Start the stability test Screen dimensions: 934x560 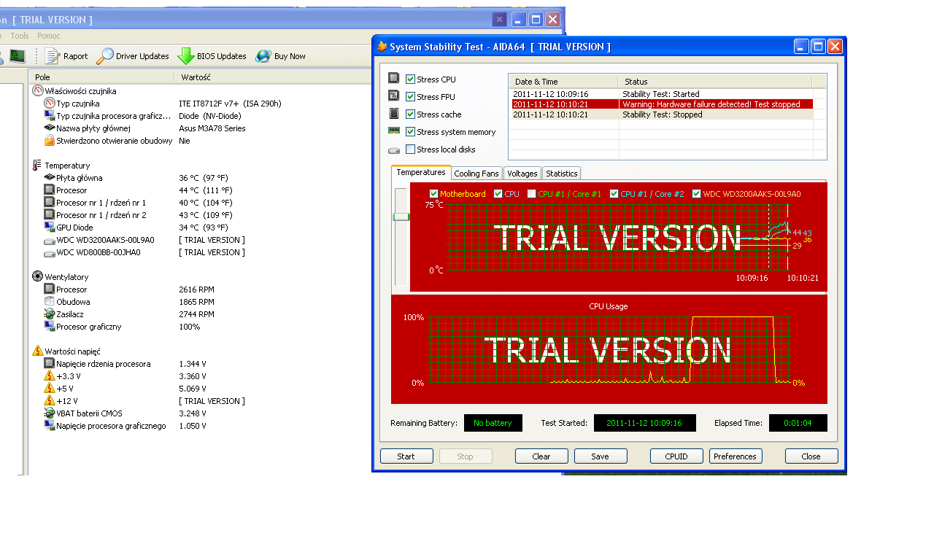point(406,456)
